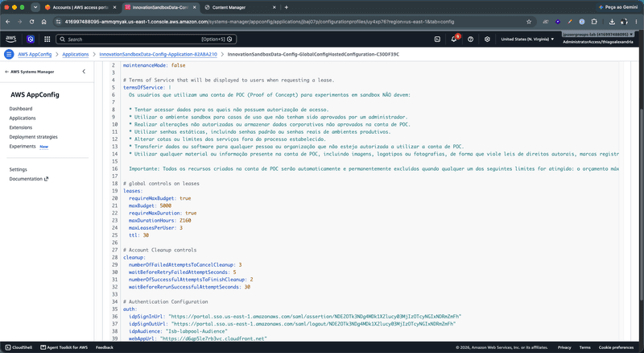Screen dimensions: 644x353
Task: Click the page vertical scrollbar
Action: point(642,204)
